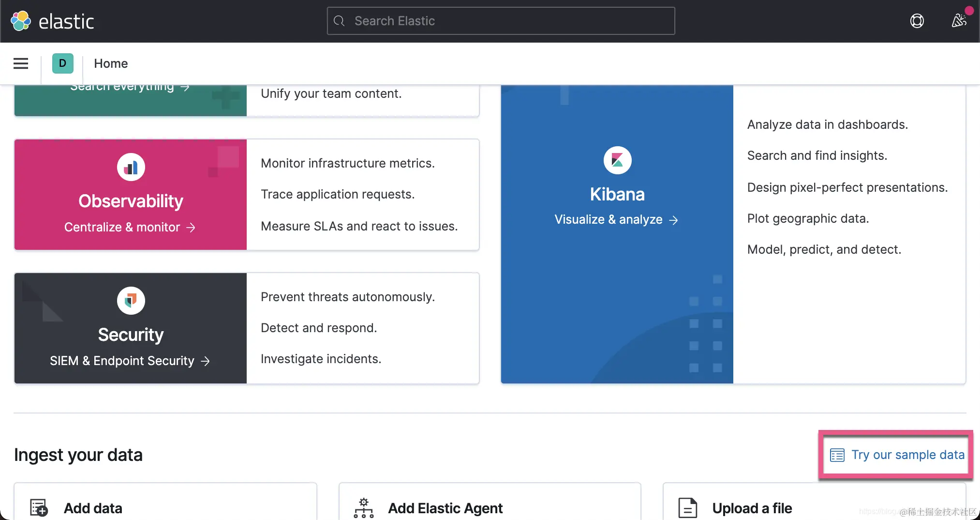
Task: Open the newsfeed party popper icon
Action: [959, 20]
